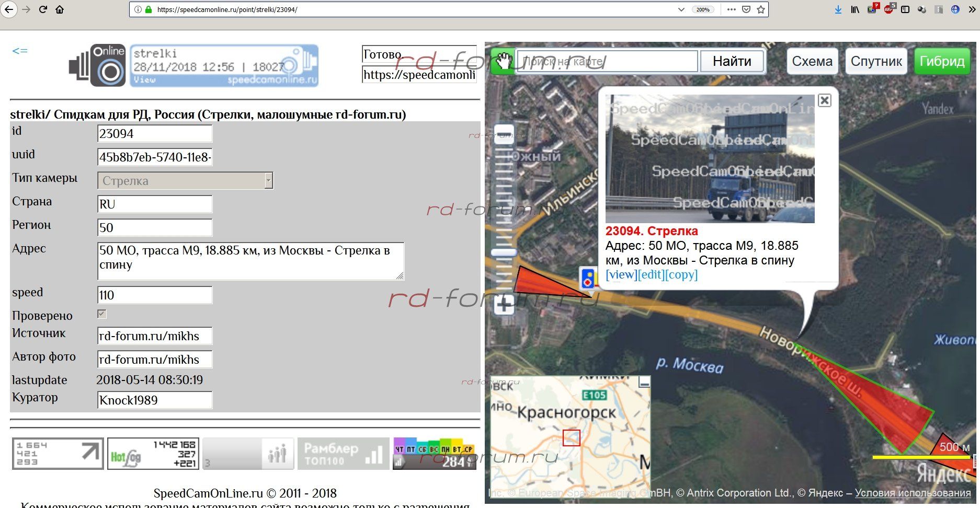Expand the address bar history dropdown arrow
980x508 pixels.
click(681, 9)
